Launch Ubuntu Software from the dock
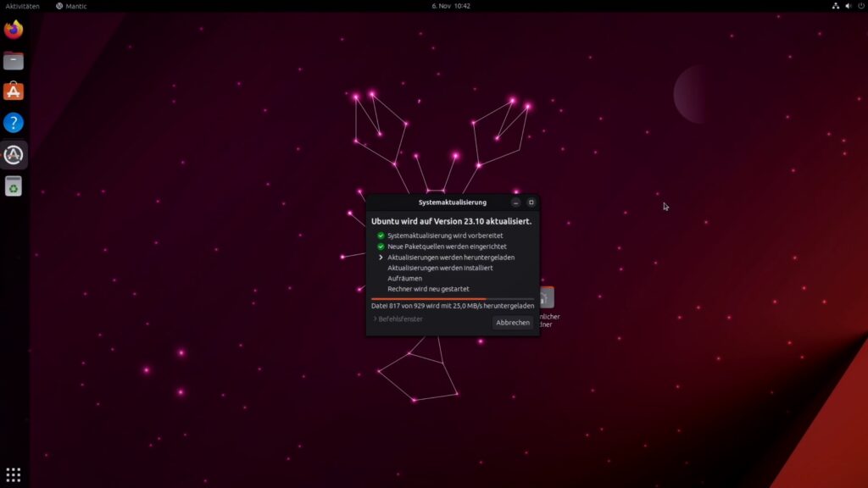The image size is (868, 488). [14, 91]
